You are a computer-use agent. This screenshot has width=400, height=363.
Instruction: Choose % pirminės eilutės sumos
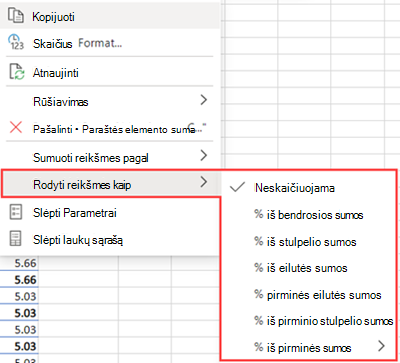(x=309, y=295)
